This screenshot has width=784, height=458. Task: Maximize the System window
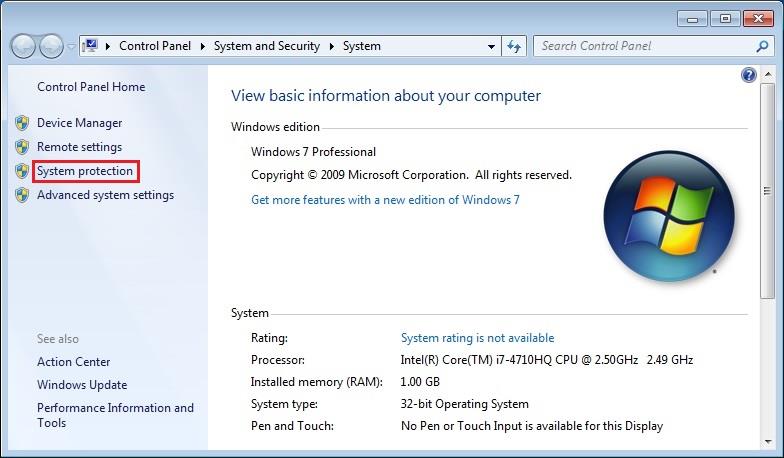[x=725, y=19]
